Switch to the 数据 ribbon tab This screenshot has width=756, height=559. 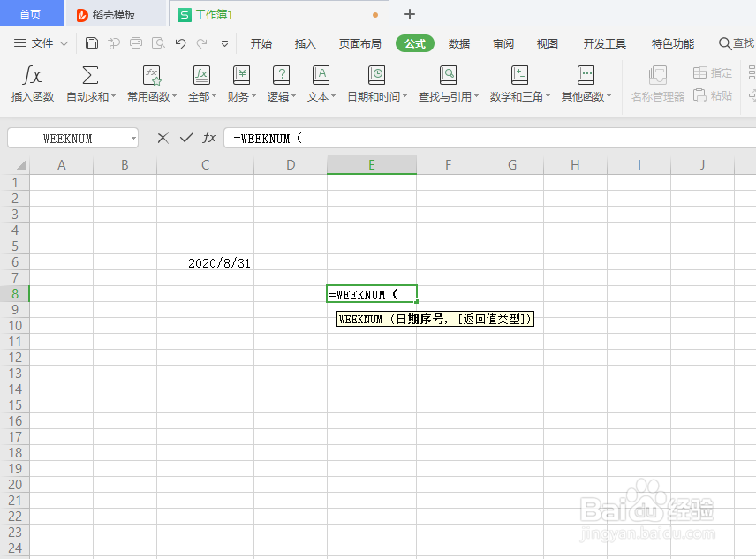[x=459, y=42]
